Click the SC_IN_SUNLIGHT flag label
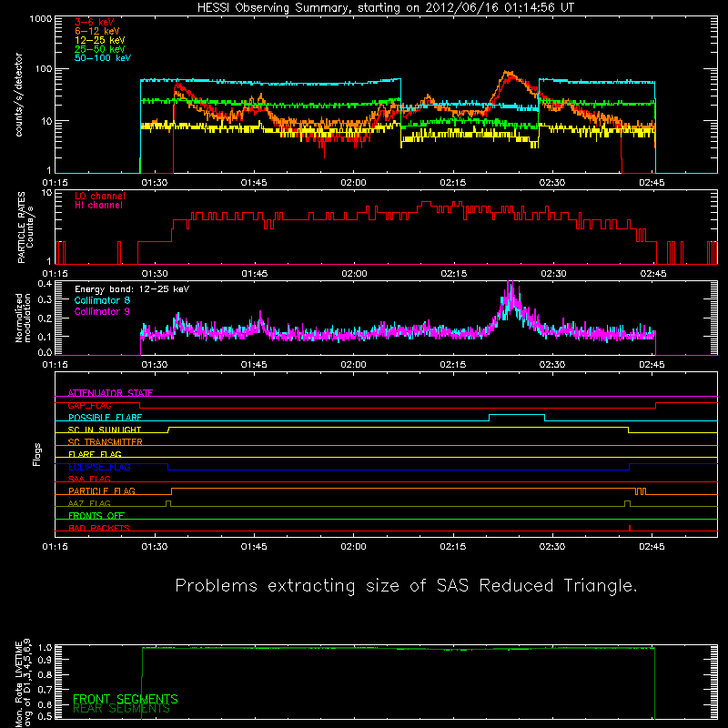The height and width of the screenshot is (728, 728). [x=105, y=430]
